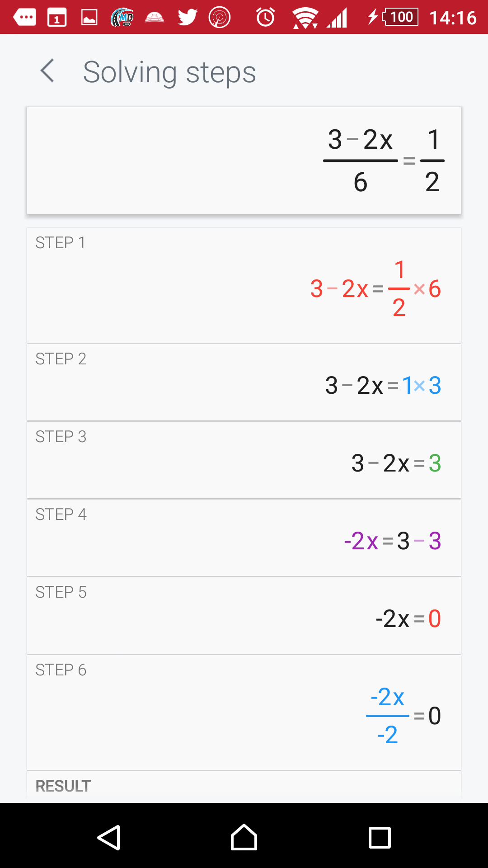488x868 pixels.
Task: Tap the RESULT section header
Action: pyautogui.click(x=63, y=786)
